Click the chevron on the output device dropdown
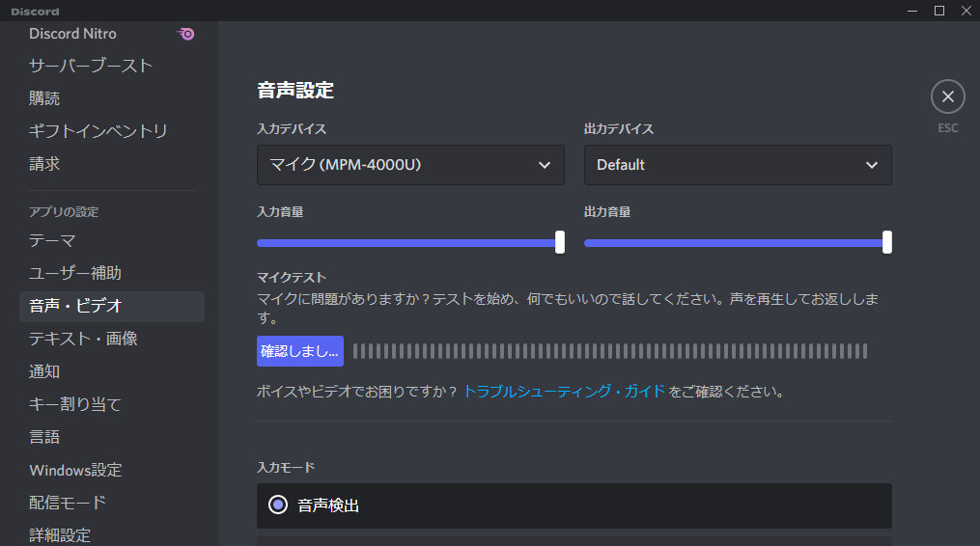The width and height of the screenshot is (980, 546). click(x=871, y=165)
